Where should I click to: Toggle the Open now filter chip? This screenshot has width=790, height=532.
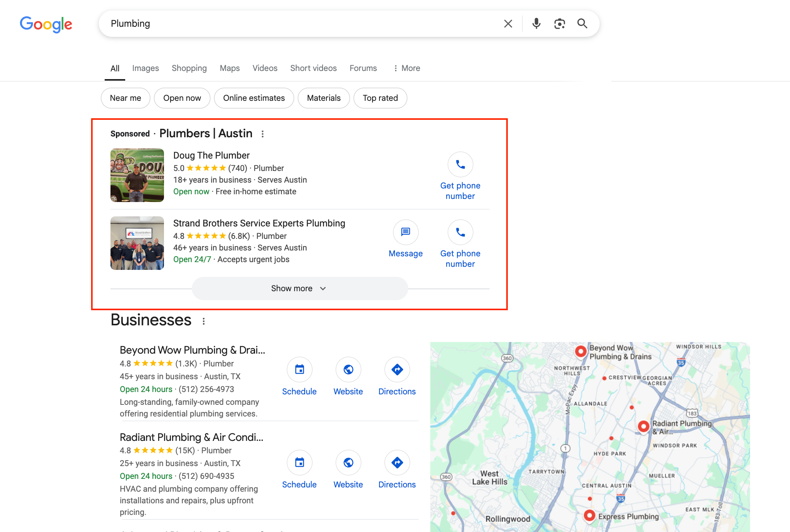click(182, 98)
